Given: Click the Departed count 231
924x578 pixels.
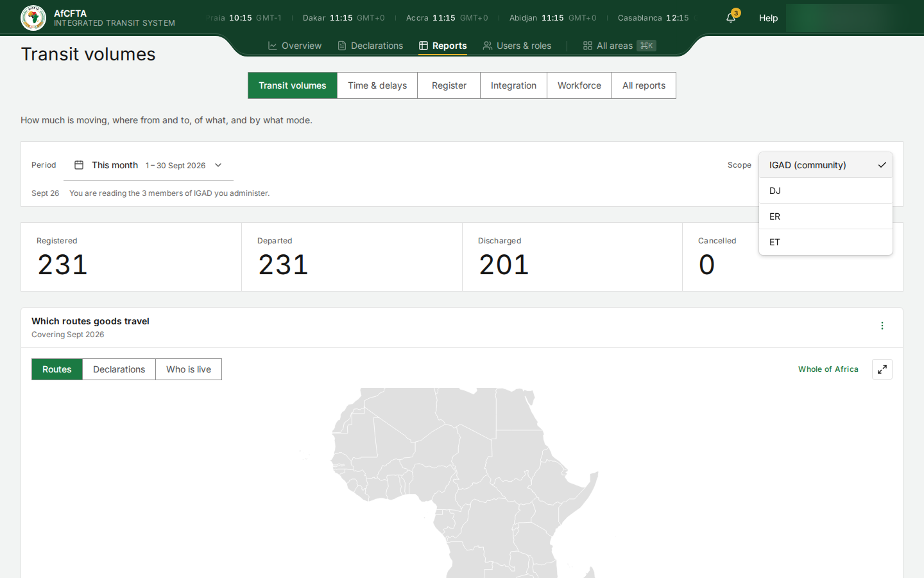Looking at the screenshot, I should [x=283, y=265].
